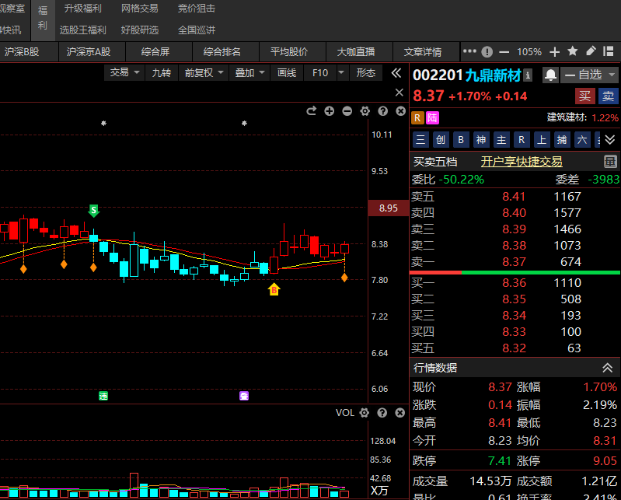This screenshot has height=500, width=621.
Task: Click blue R indicator button in row
Action: point(522,139)
